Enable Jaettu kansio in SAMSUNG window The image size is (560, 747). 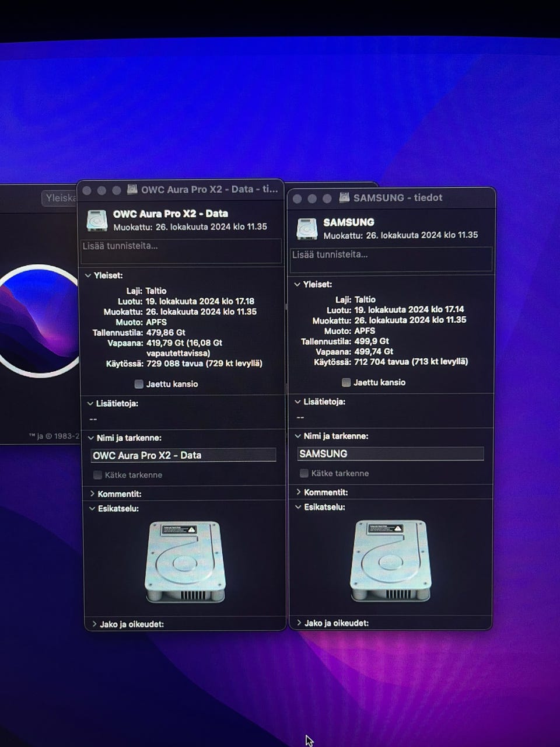[346, 382]
